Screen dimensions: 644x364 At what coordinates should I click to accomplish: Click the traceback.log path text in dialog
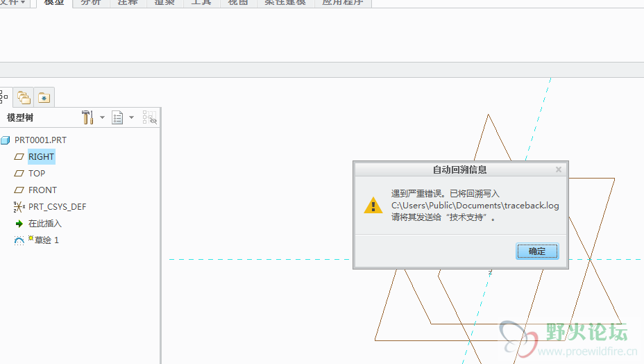tap(475, 205)
